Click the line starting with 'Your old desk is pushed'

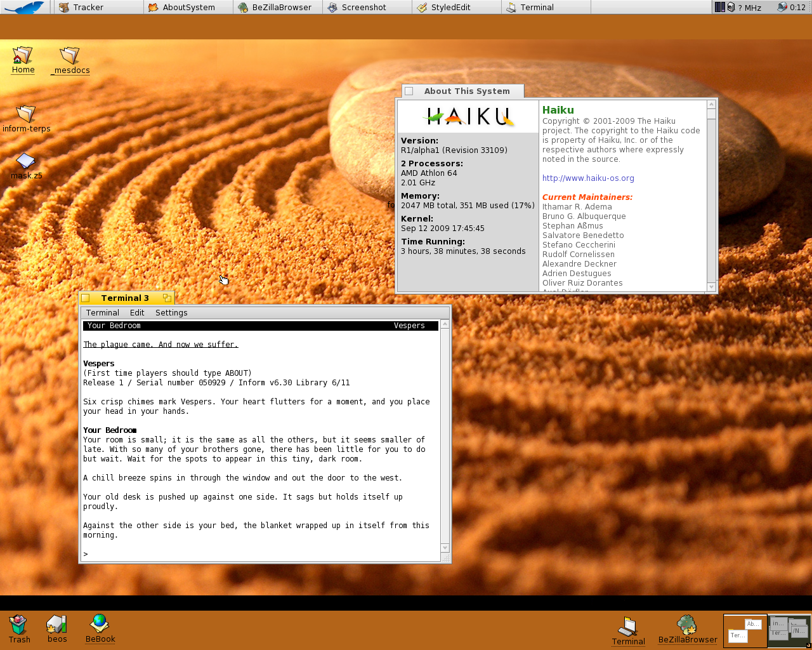click(243, 497)
